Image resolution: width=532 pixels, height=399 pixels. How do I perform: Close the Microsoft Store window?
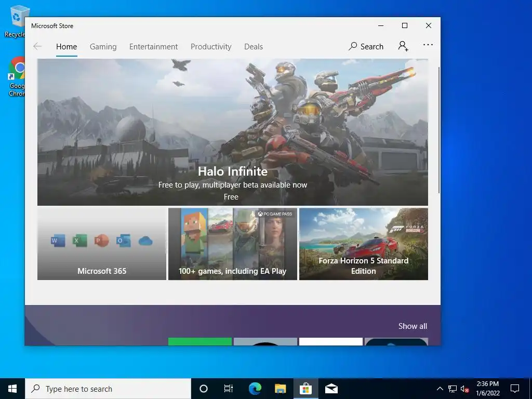[429, 26]
